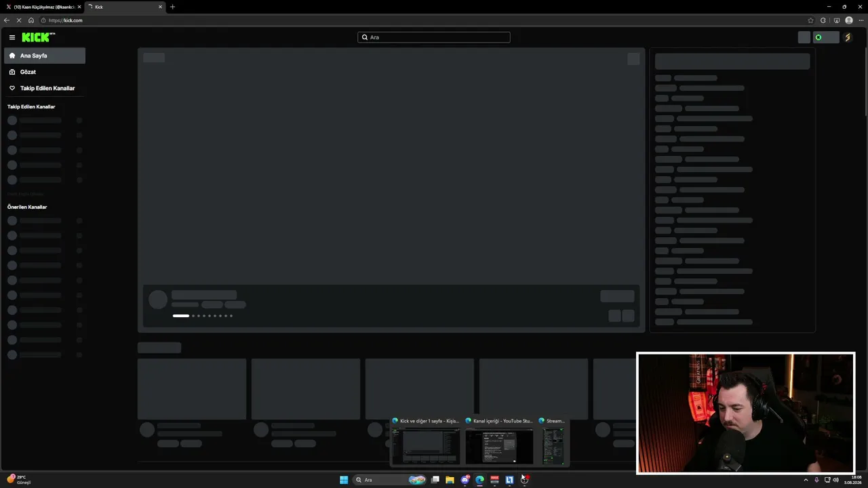Select the 'Kanal içeriği - YouTube Studio' preview
Viewport: 868px width, 488px height.
click(499, 441)
